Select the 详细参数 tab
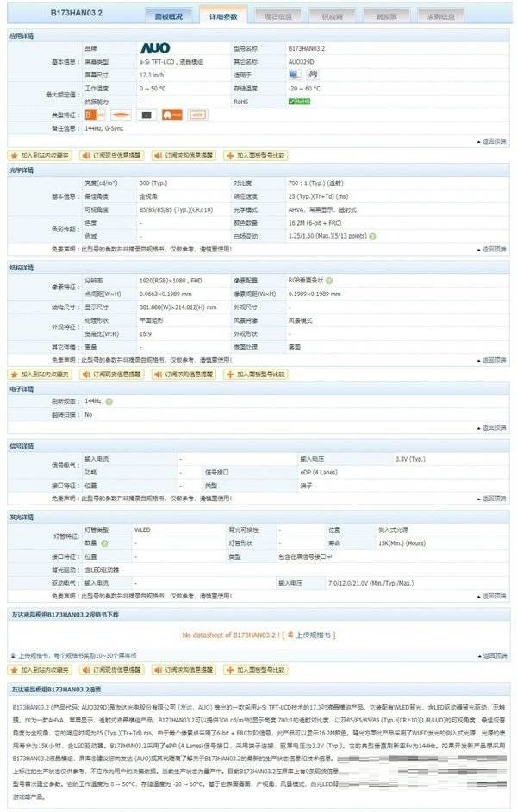The width and height of the screenshot is (517, 812). pos(223,15)
